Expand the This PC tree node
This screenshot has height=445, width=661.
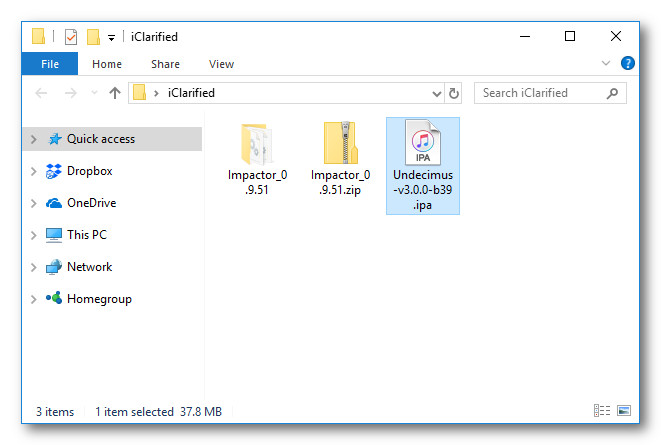[x=34, y=236]
